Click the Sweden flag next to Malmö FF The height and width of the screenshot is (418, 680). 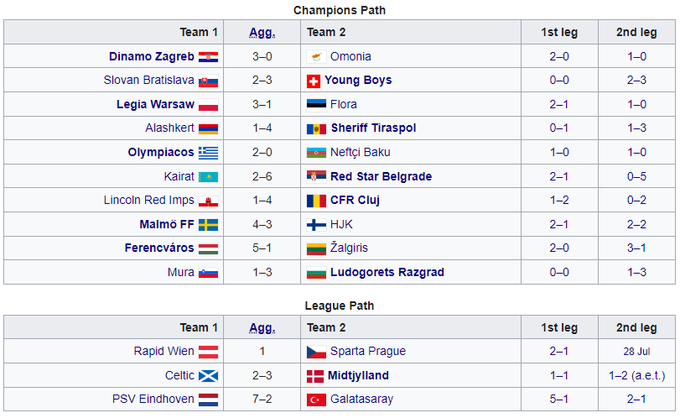(208, 224)
